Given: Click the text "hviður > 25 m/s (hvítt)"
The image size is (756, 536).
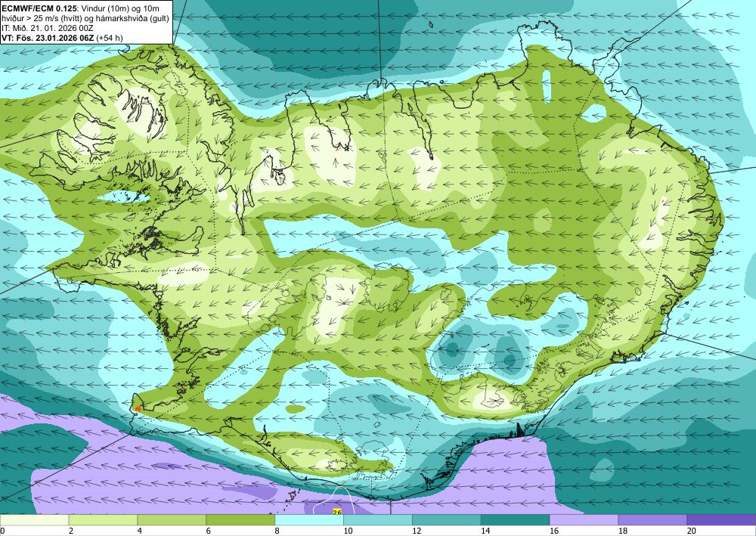Looking at the screenshot, I should coord(42,18).
